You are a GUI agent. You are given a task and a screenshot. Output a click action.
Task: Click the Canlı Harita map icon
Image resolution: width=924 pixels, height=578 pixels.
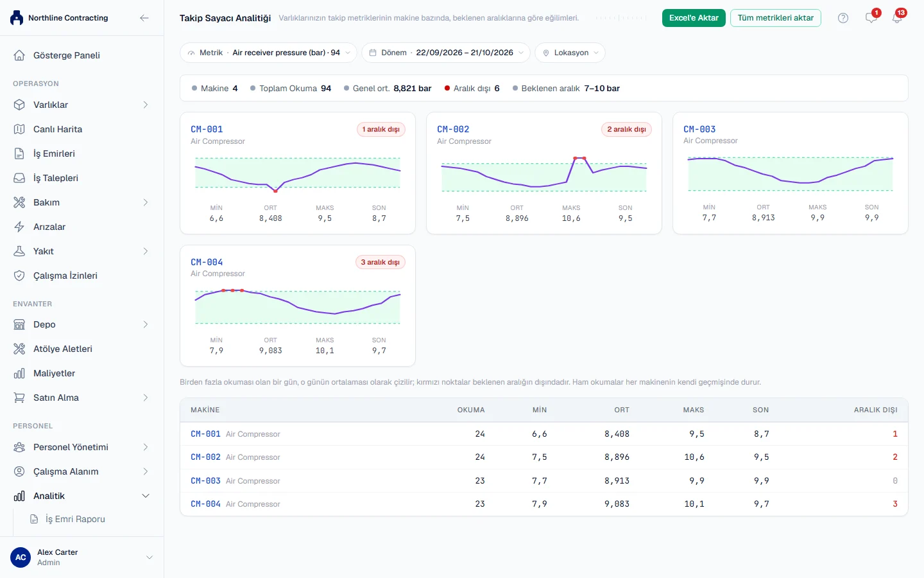19,129
